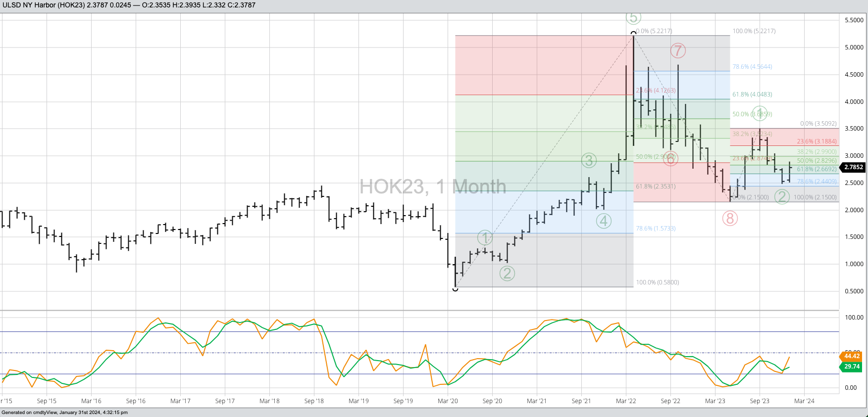Select the red circled 6 wave marker
Image resolution: width=868 pixels, height=417 pixels.
pos(670,159)
